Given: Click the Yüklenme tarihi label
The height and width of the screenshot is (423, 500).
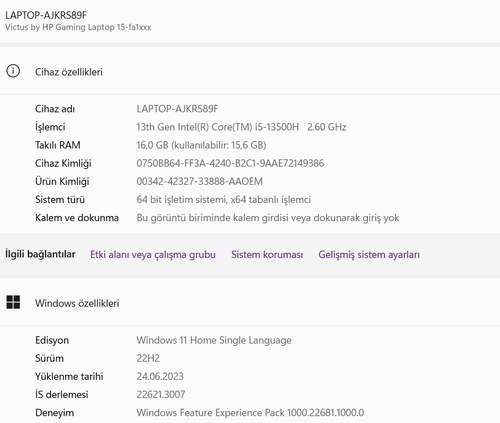Looking at the screenshot, I should coord(69,376).
